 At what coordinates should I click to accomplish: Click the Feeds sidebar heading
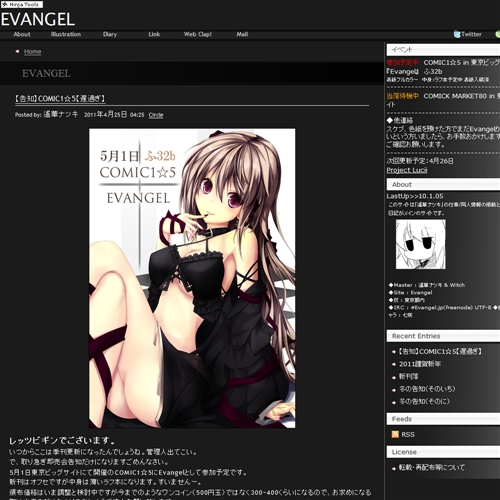[x=443, y=419]
